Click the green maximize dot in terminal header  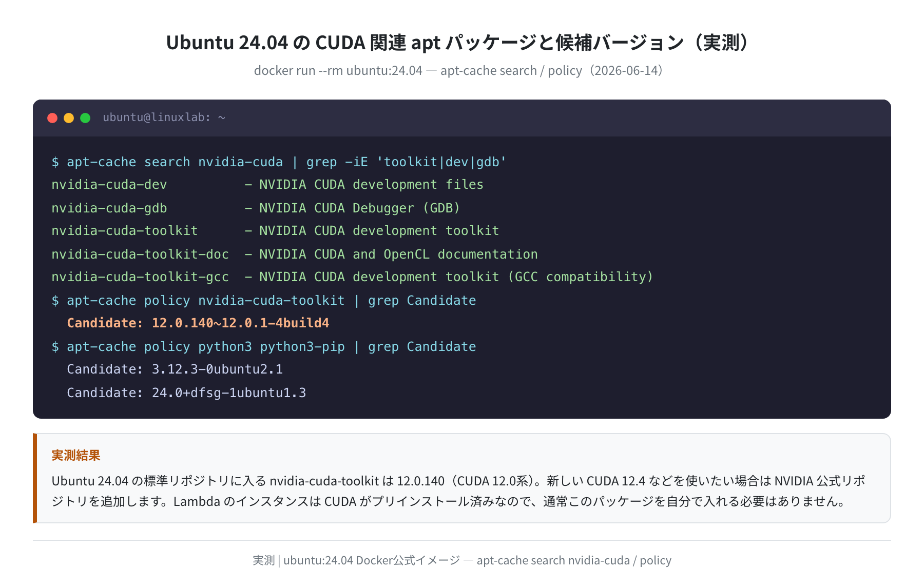pos(85,118)
